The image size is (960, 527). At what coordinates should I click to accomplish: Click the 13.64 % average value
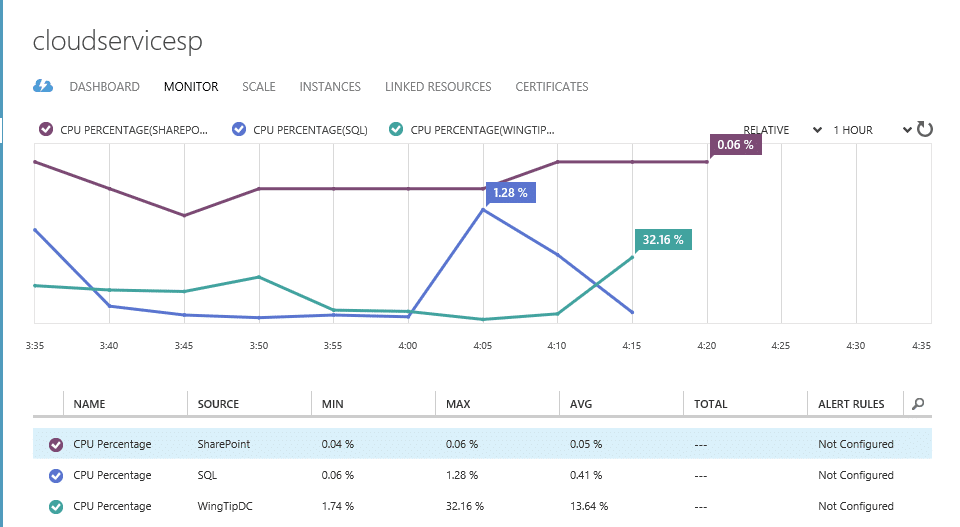click(589, 507)
